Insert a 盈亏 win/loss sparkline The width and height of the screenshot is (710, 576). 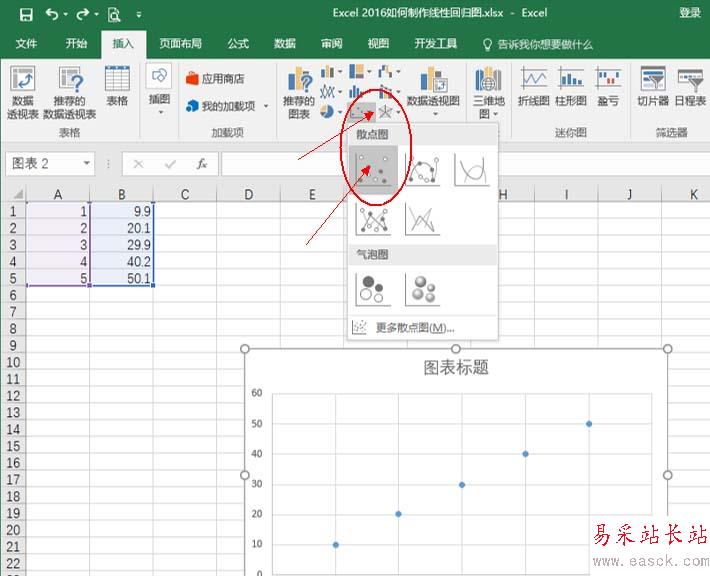608,86
